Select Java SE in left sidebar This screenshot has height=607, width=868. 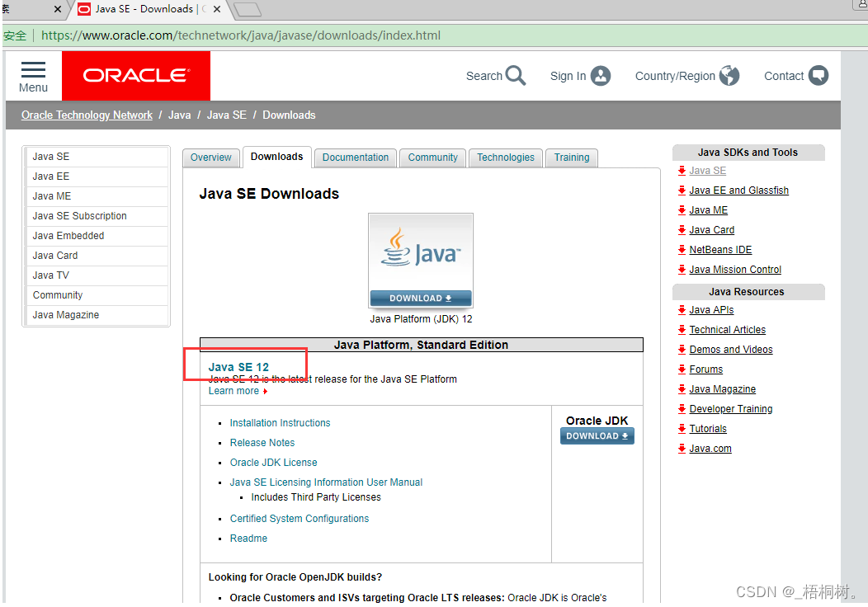point(97,157)
